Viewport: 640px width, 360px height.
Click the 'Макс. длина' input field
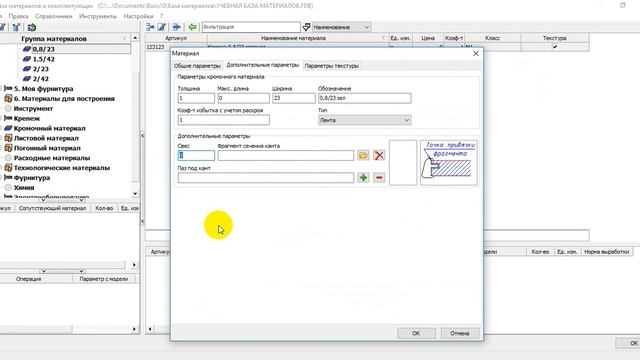243,98
